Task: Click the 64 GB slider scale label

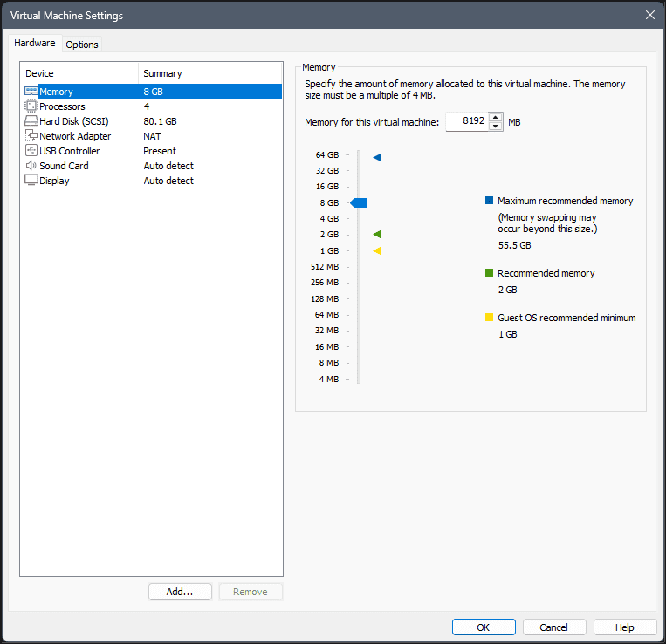Action: [x=327, y=155]
